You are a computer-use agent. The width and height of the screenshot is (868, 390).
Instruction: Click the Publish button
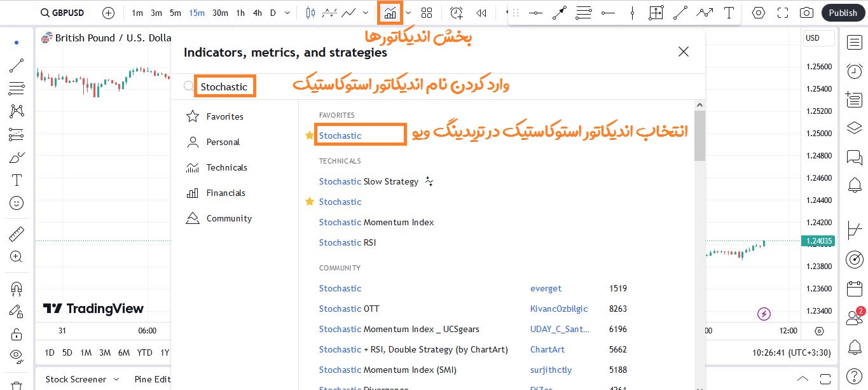point(843,13)
